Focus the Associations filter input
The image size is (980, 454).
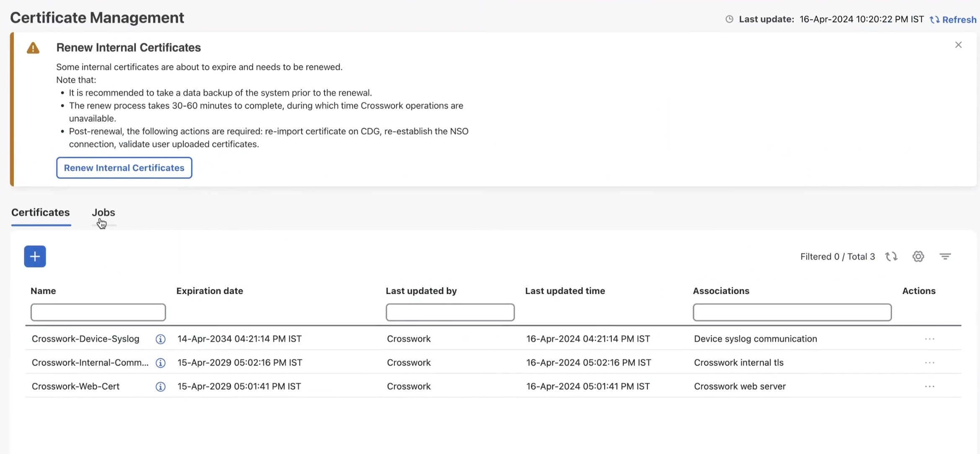point(792,312)
